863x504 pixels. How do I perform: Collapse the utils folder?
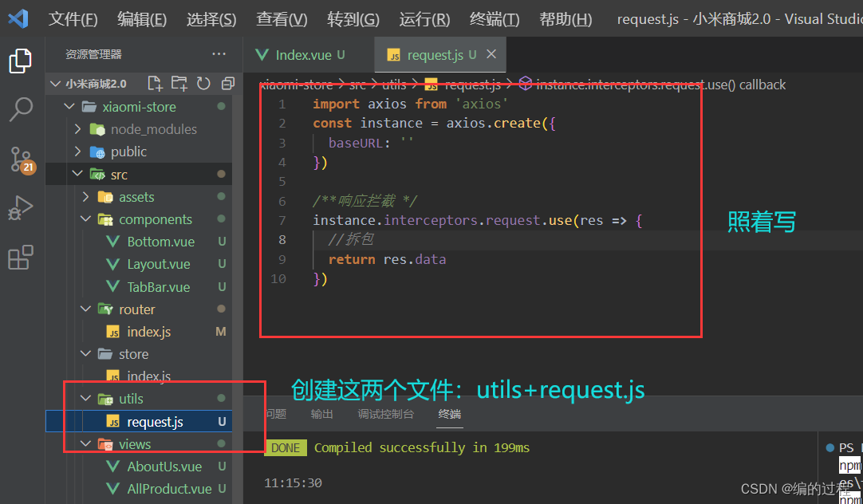coord(85,399)
